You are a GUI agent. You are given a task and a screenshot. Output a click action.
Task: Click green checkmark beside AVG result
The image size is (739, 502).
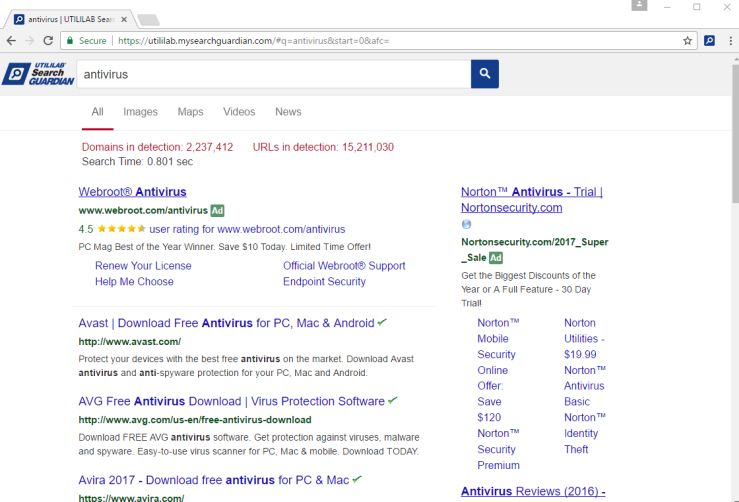point(392,401)
